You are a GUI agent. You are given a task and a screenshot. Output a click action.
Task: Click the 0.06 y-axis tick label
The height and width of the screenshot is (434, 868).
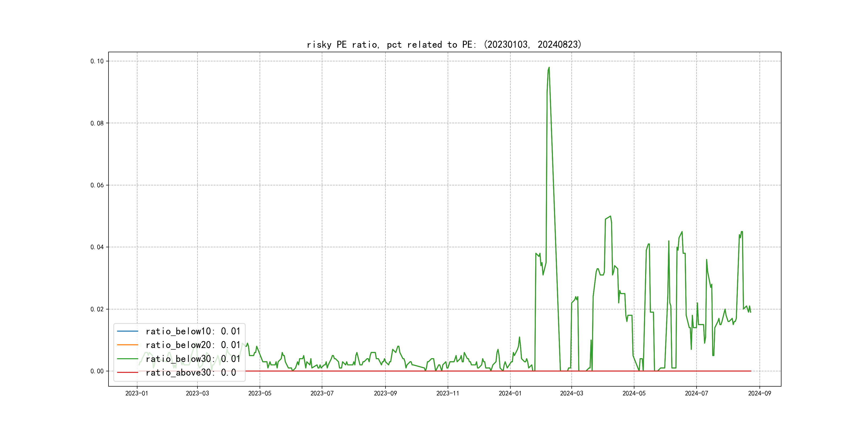97,185
